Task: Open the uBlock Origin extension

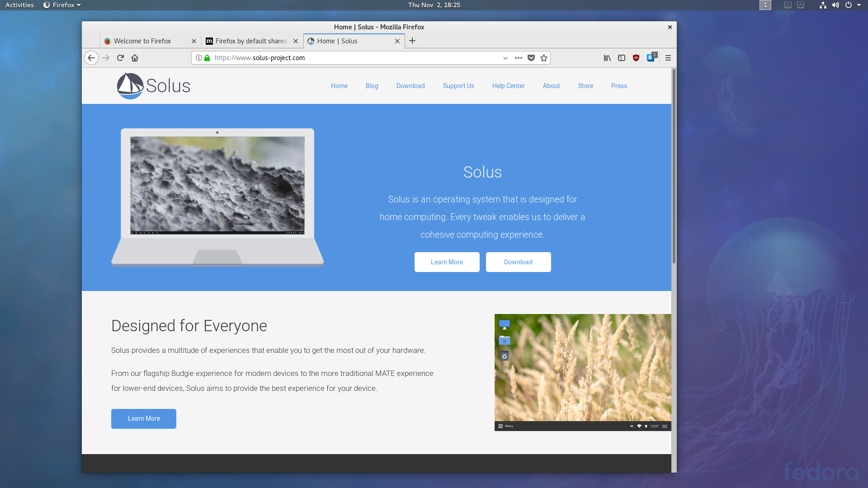Action: click(x=636, y=58)
